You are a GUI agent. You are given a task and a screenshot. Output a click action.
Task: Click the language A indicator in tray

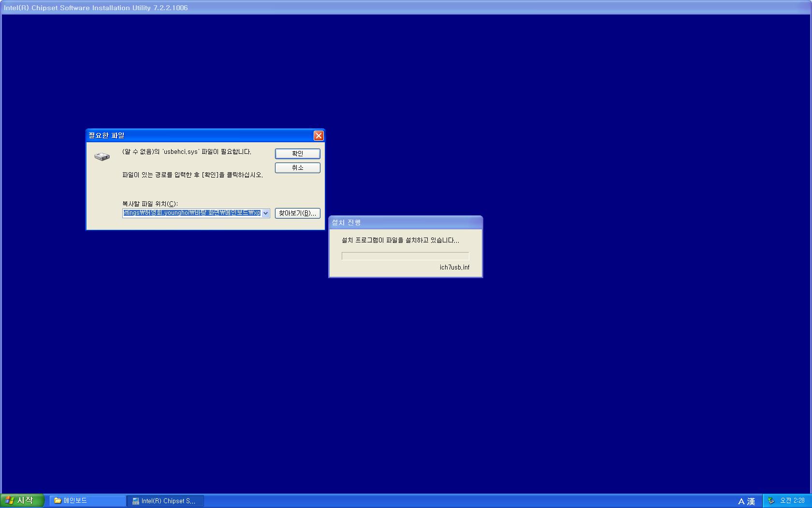(x=741, y=501)
